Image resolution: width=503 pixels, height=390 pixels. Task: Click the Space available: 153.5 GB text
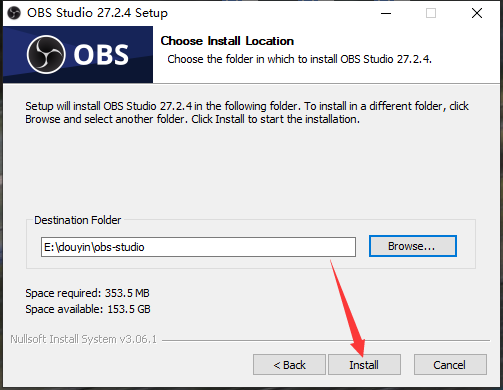(88, 309)
